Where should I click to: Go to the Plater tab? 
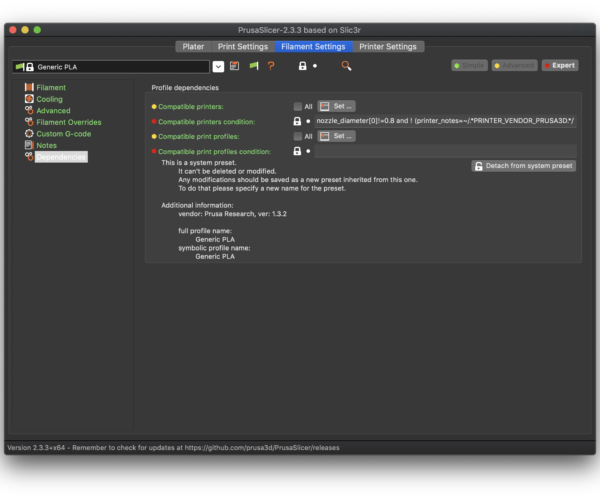point(191,46)
